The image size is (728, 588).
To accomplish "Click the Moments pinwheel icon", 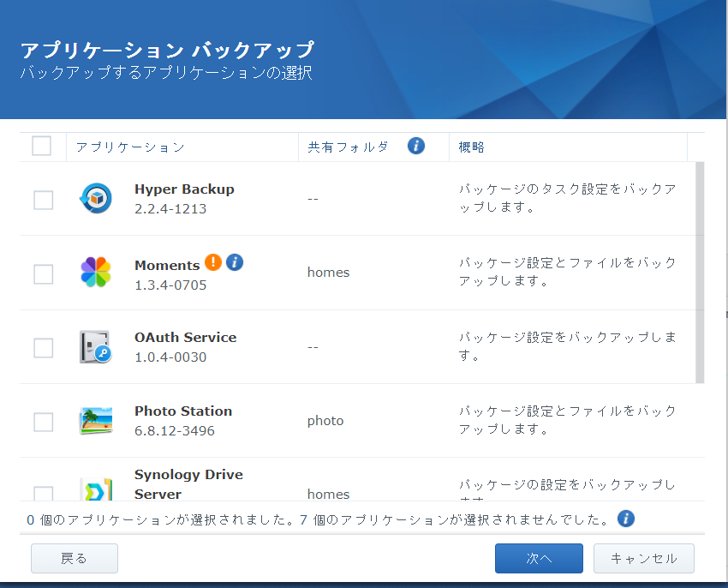I will (96, 272).
